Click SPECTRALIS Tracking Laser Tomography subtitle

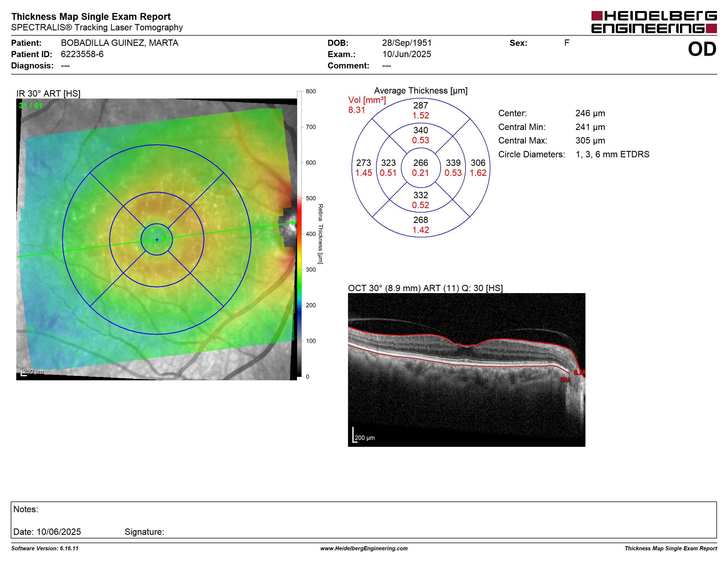97,27
